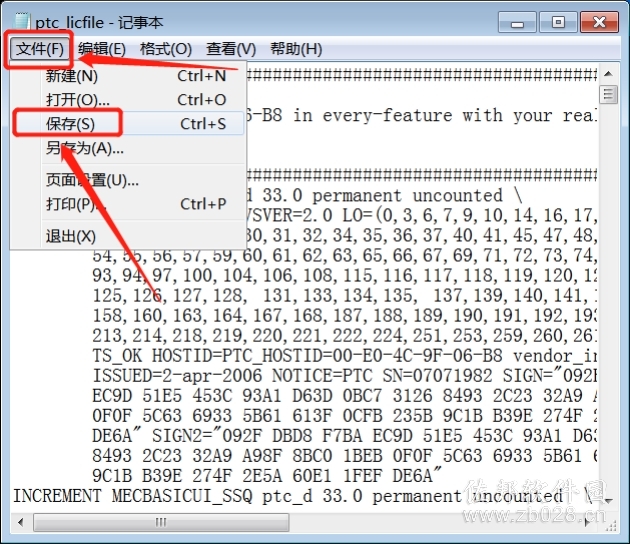Open the 格式(O) menu
The height and width of the screenshot is (544, 630).
tap(166, 49)
